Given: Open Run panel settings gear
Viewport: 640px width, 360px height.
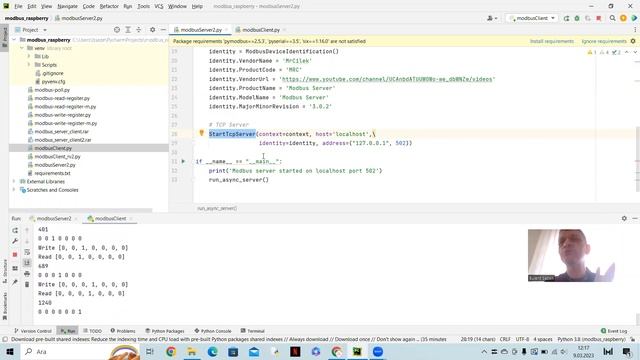Looking at the screenshot, I should (624, 218).
